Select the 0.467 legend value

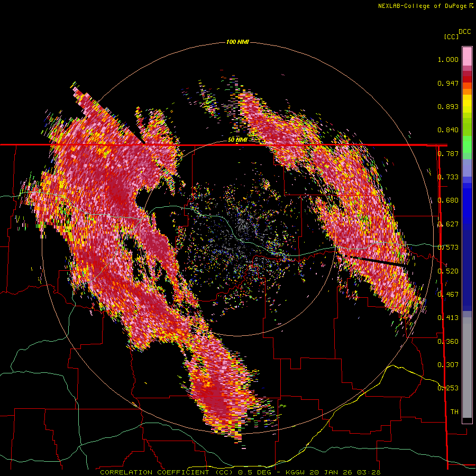pyautogui.click(x=448, y=294)
